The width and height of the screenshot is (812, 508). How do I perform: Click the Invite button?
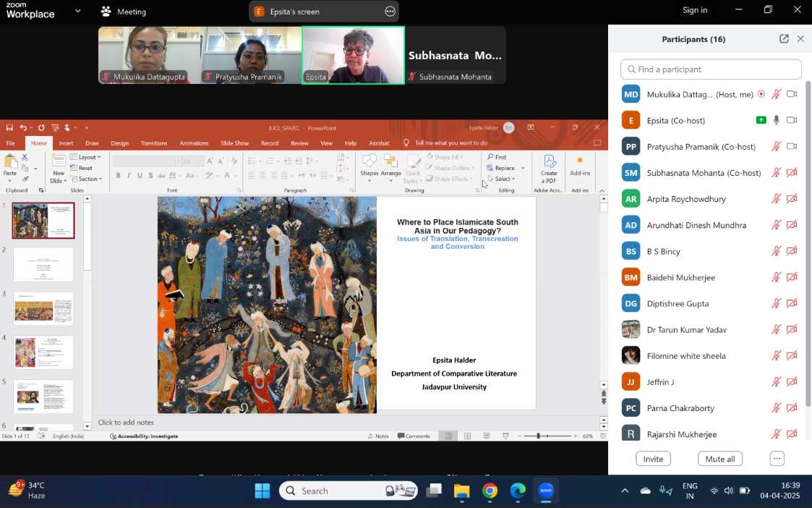point(653,459)
